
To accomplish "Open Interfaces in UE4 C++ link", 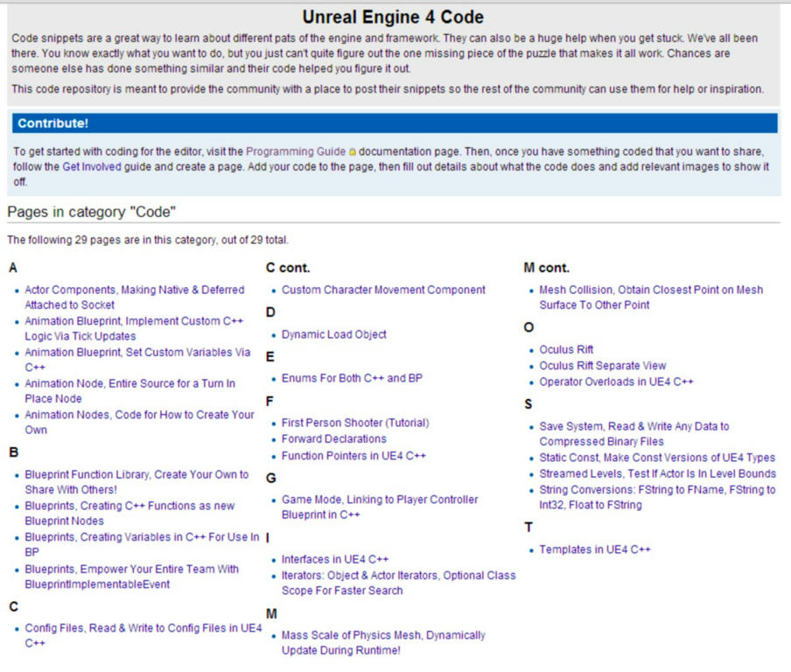I will pyautogui.click(x=335, y=559).
